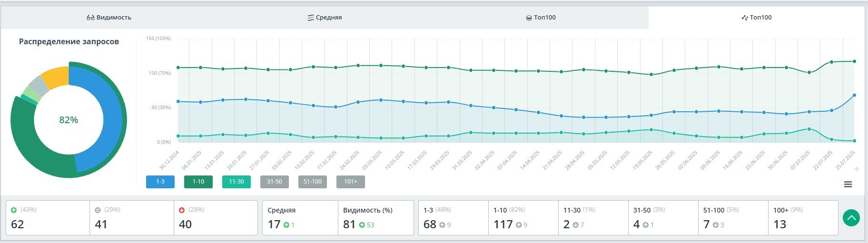Viewport: 868px width, 243px height.
Task: Click the chart hamburger menu icon
Action: click(848, 185)
